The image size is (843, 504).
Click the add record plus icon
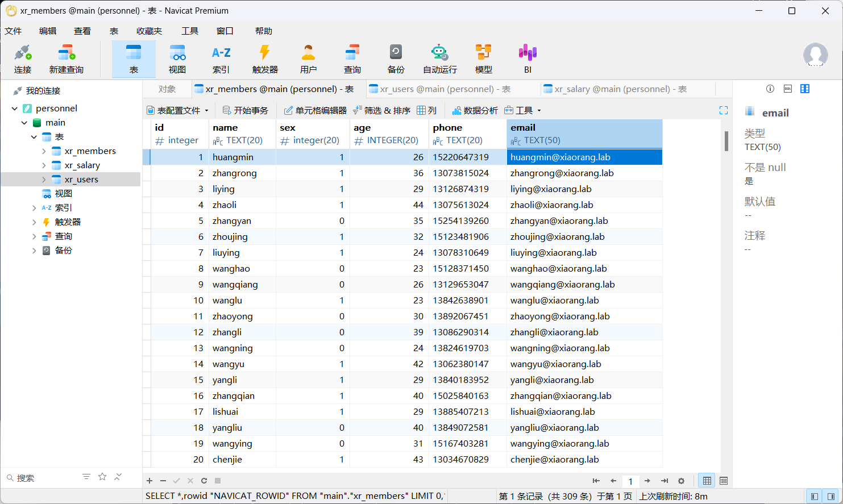point(150,481)
